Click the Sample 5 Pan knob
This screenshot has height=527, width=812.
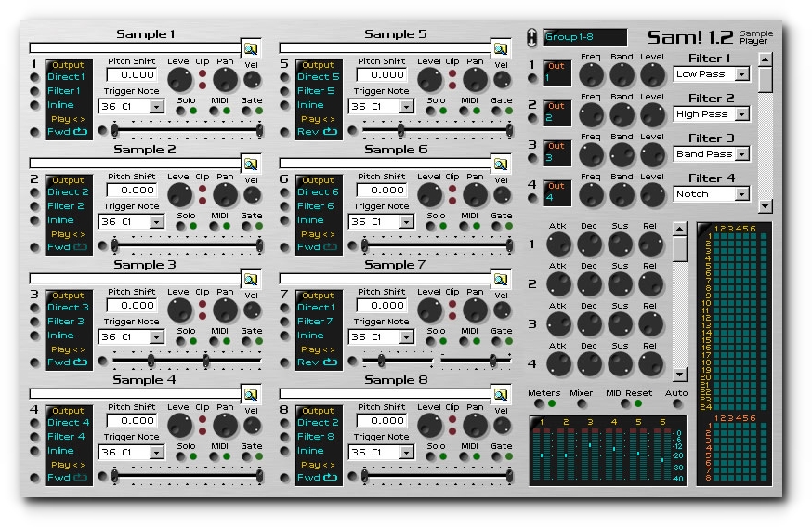pos(475,80)
